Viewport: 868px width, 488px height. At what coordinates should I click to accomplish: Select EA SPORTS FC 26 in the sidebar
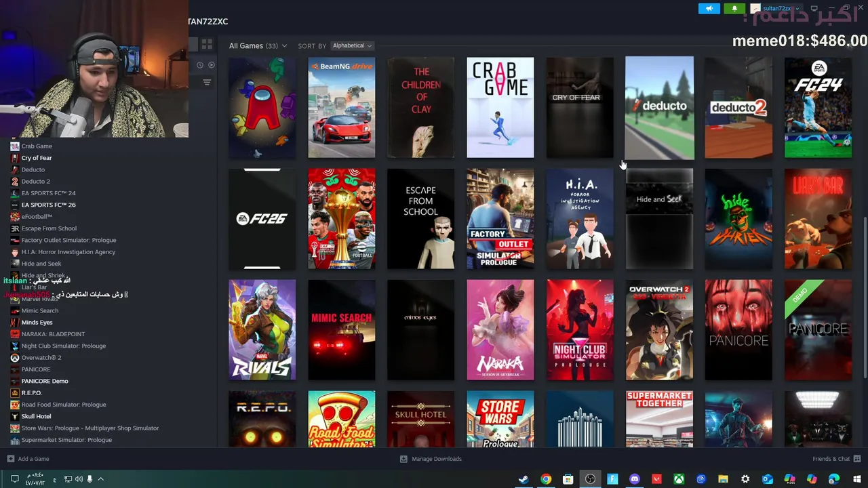tap(49, 205)
